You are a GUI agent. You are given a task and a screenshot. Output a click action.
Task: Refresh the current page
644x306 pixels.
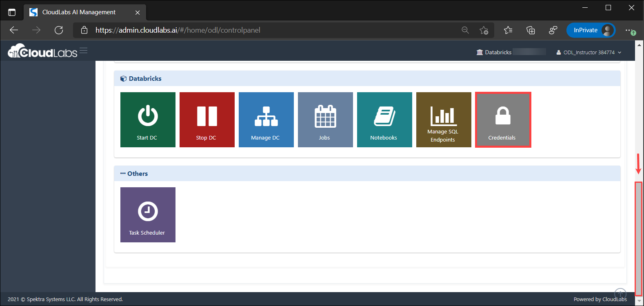(x=59, y=30)
